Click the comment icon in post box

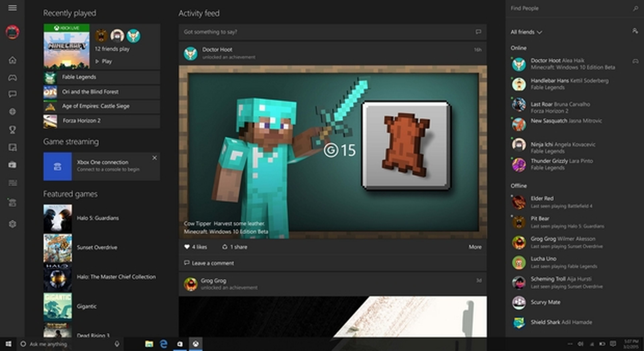(x=478, y=32)
